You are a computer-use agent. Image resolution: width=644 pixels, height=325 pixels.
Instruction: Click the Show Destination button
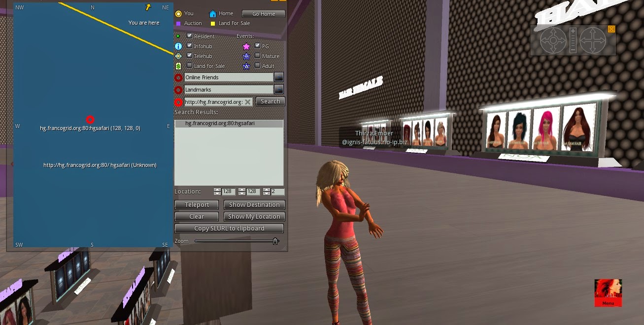pyautogui.click(x=254, y=205)
